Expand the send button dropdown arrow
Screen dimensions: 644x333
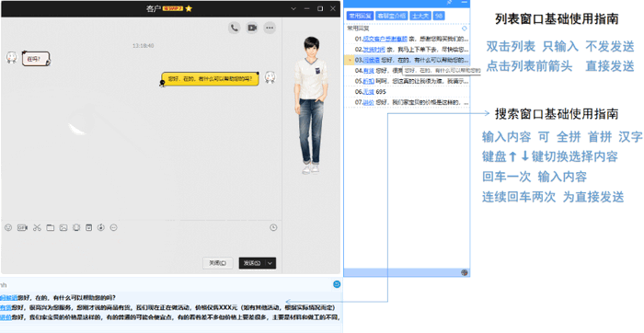click(270, 263)
